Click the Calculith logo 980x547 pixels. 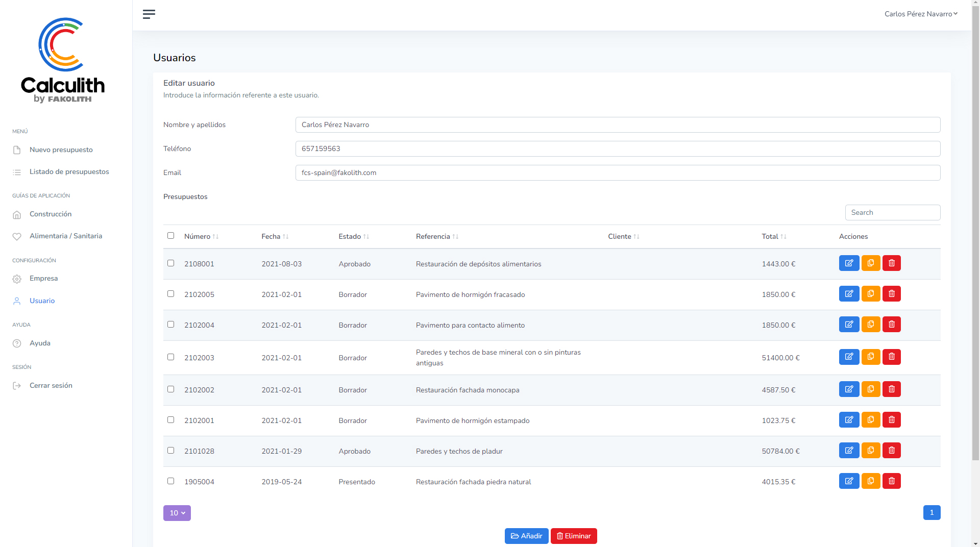(x=63, y=60)
